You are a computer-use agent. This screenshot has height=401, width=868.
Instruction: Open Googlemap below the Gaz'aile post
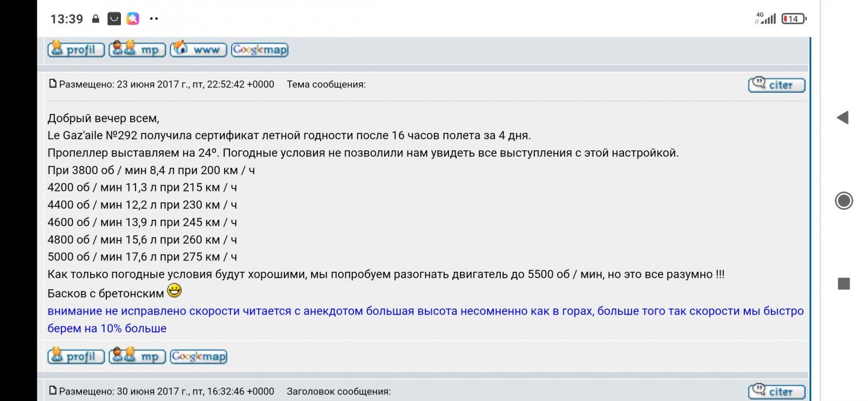click(199, 356)
